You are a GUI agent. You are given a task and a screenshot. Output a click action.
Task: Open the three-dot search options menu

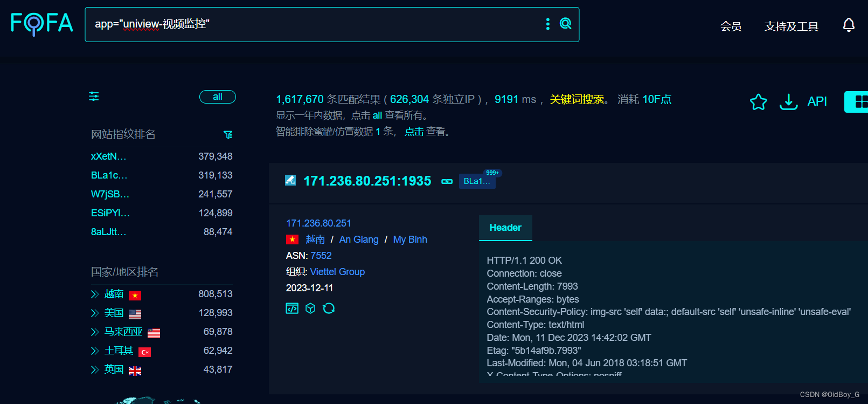548,24
